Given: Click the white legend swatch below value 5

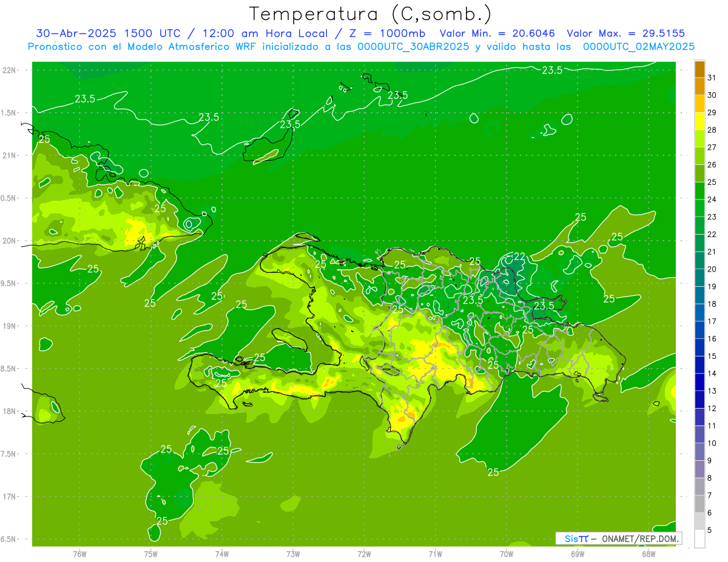Looking at the screenshot, I should pos(700,539).
